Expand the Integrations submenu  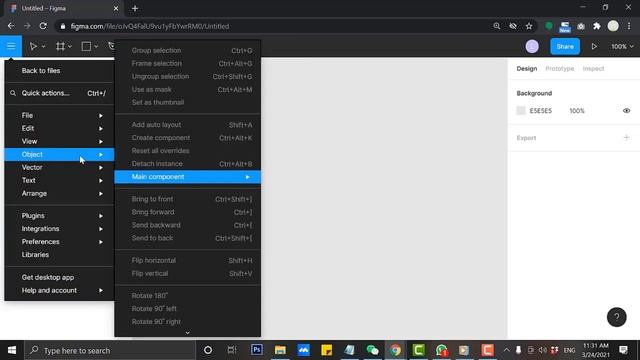59,229
